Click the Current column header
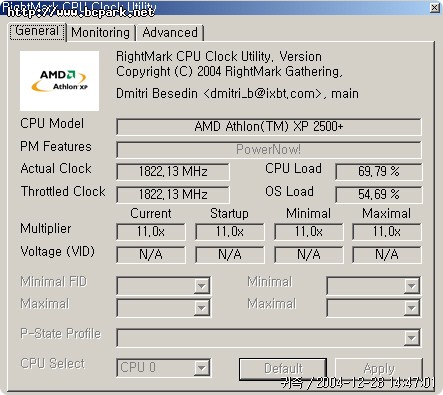The image size is (443, 395). click(x=151, y=214)
